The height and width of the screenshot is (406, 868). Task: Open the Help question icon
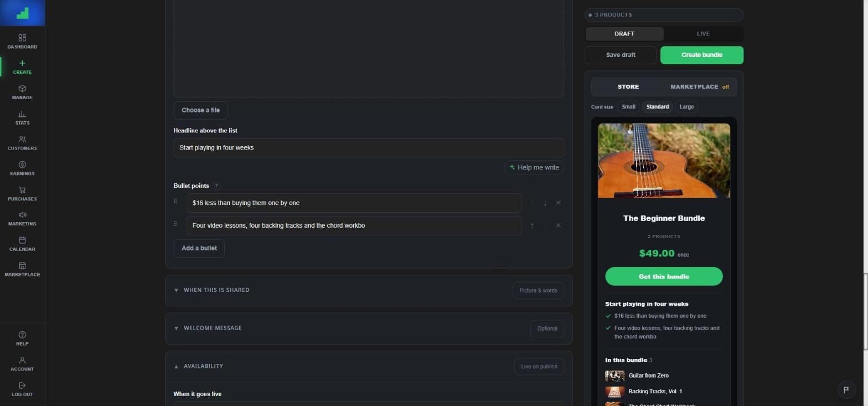click(x=22, y=335)
